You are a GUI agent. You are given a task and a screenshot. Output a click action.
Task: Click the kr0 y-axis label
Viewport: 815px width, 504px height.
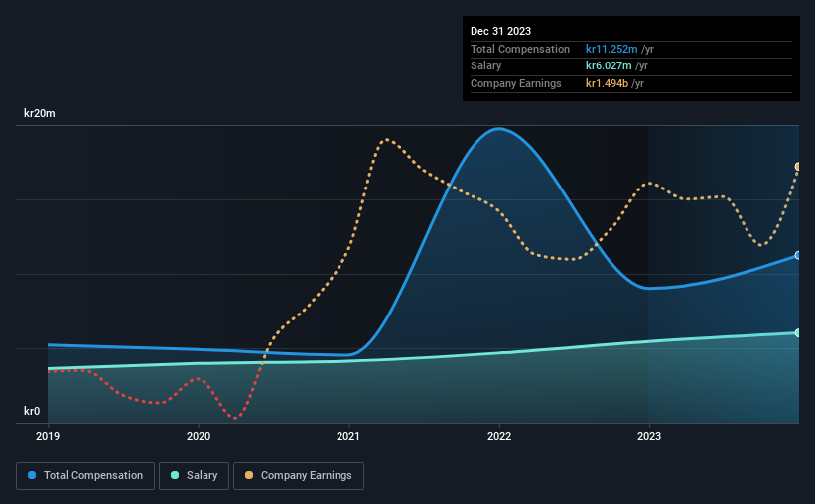coord(32,411)
